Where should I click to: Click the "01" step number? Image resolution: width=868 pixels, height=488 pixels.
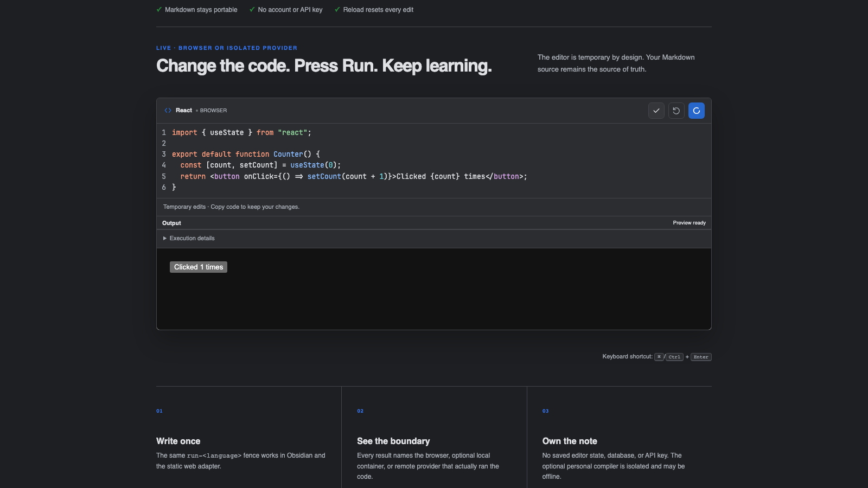click(159, 411)
